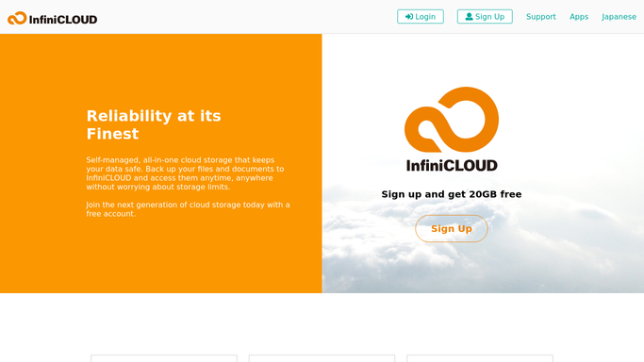The width and height of the screenshot is (644, 362).
Task: Click the 'Reliability at its Finest' headline
Action: (154, 124)
